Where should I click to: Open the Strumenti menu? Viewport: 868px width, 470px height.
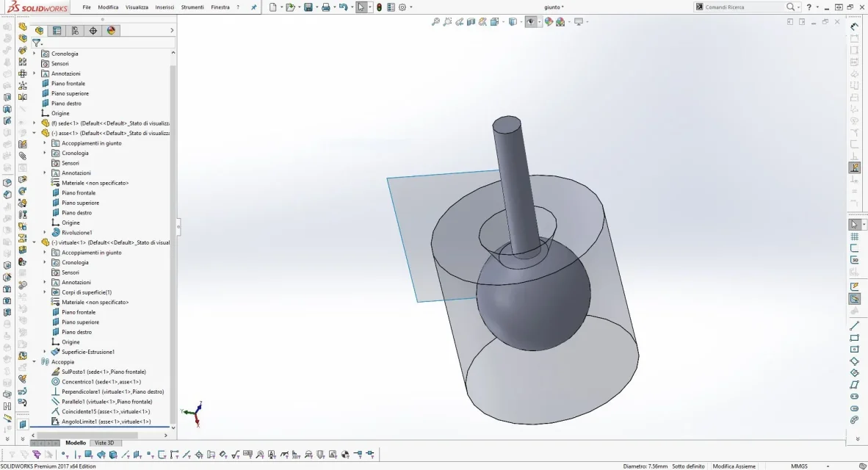click(192, 7)
